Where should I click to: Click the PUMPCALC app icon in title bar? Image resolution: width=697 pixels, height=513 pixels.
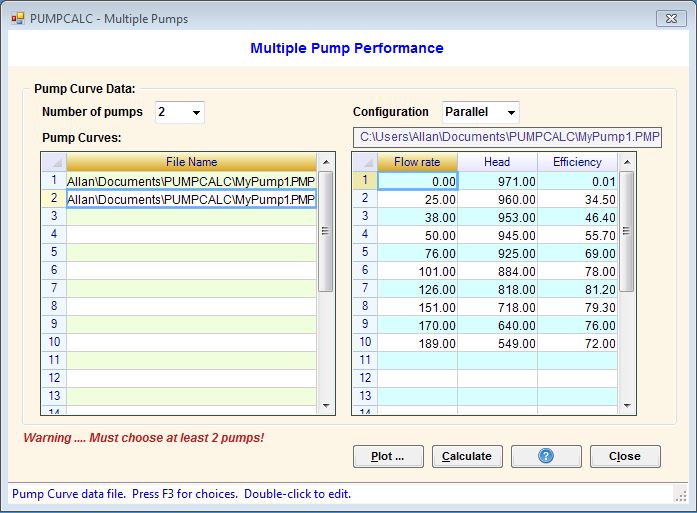coord(18,19)
